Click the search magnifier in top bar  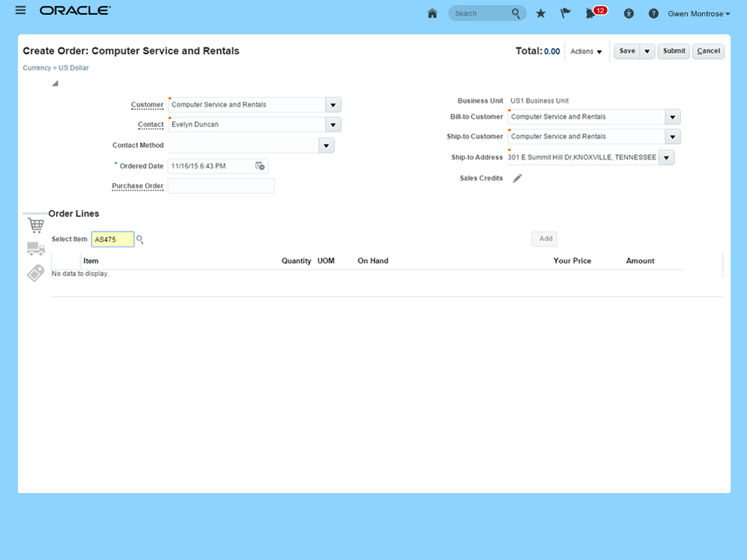click(516, 13)
